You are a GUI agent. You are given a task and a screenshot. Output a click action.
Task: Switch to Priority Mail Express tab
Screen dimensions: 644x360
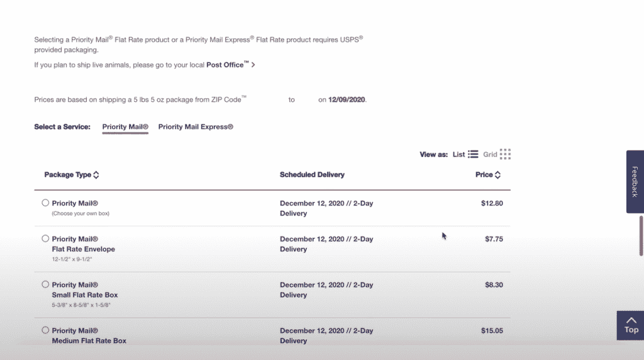196,127
